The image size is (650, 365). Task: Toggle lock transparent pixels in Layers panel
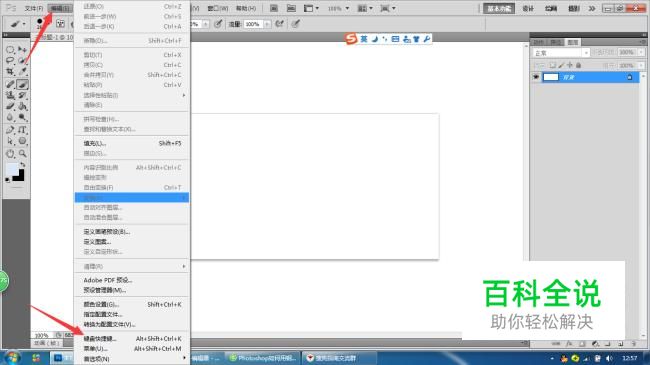tap(553, 66)
